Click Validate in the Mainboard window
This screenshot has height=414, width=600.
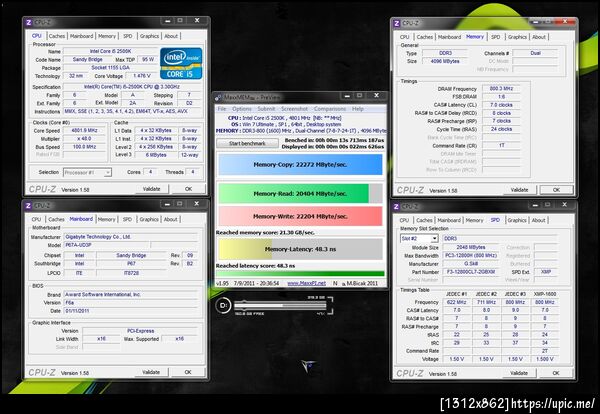tap(152, 372)
